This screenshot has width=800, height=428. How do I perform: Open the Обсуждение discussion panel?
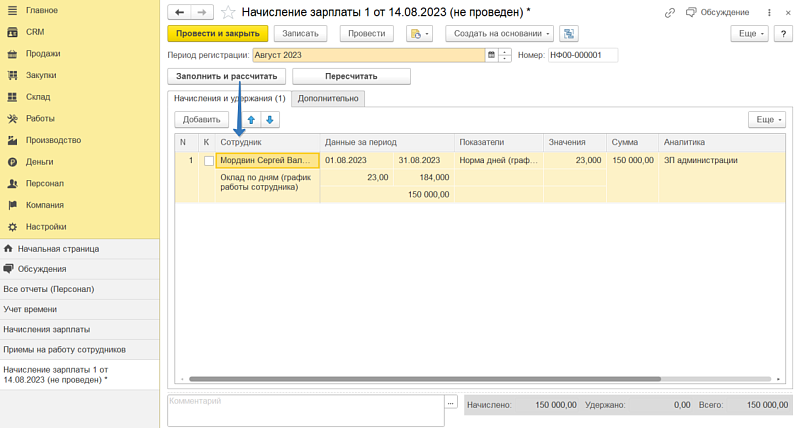tap(718, 12)
